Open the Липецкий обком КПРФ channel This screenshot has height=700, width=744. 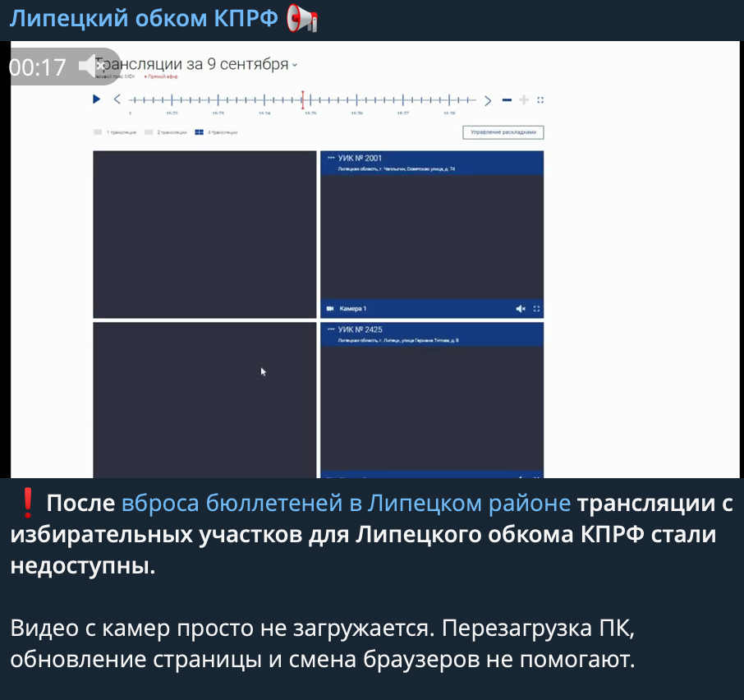[x=144, y=19]
